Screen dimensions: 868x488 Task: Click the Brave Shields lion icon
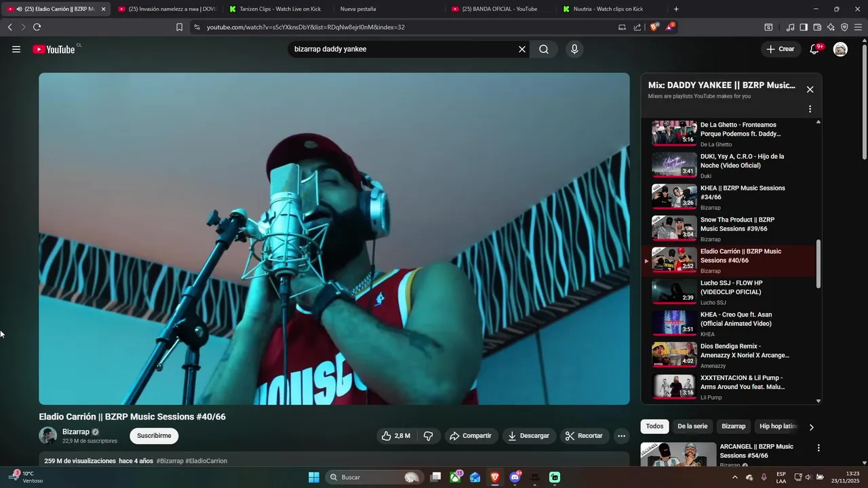655,27
